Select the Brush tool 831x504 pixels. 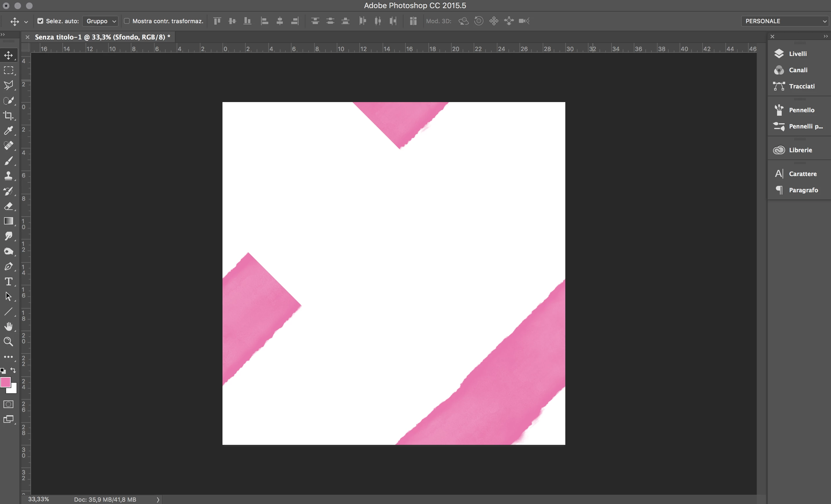coord(8,161)
